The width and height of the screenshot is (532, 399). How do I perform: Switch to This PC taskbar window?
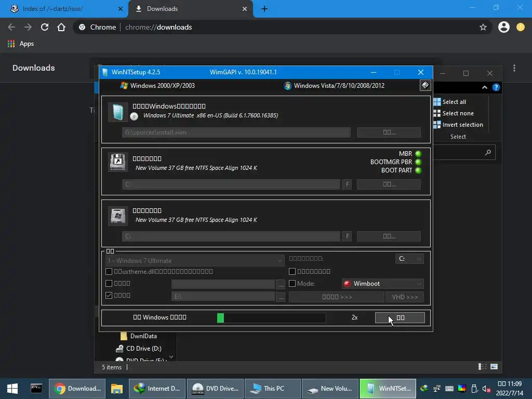272,389
